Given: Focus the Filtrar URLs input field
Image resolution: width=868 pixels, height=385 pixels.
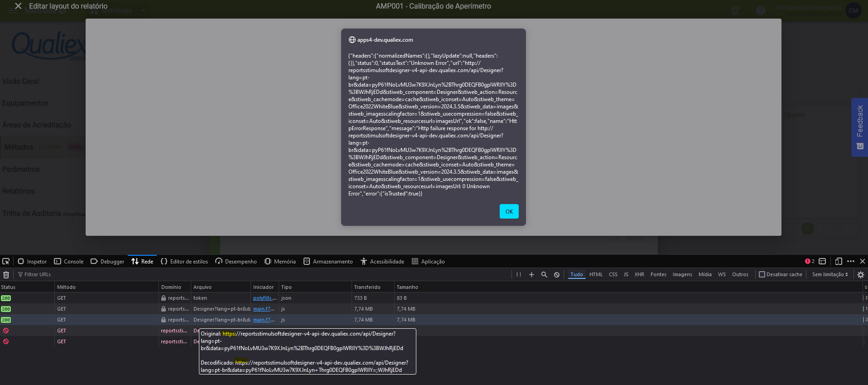Looking at the screenshot, I should (x=263, y=274).
